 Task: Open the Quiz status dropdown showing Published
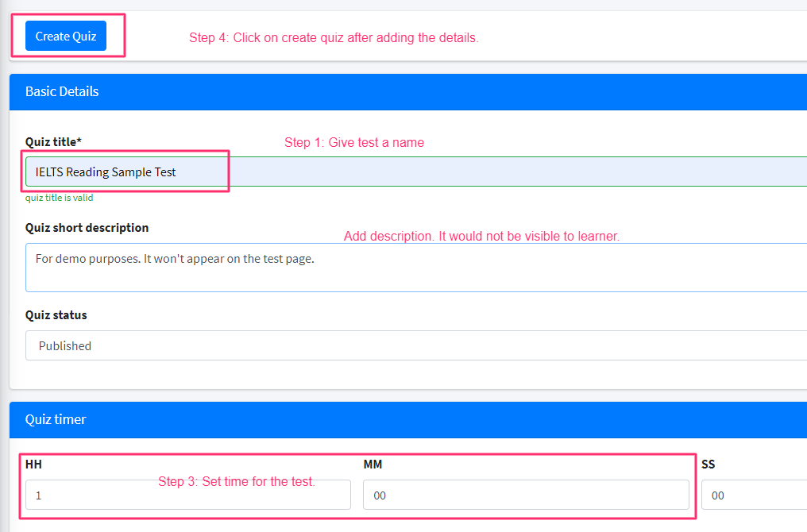click(x=416, y=345)
